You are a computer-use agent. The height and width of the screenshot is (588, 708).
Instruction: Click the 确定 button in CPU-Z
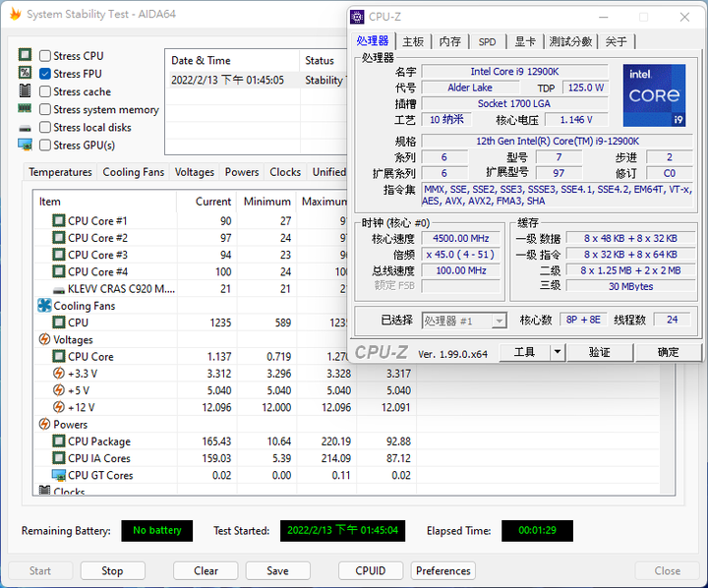[668, 352]
